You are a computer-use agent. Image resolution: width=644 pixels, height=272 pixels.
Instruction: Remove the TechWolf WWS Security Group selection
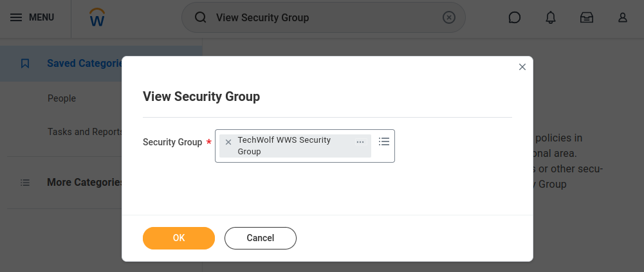point(228,142)
